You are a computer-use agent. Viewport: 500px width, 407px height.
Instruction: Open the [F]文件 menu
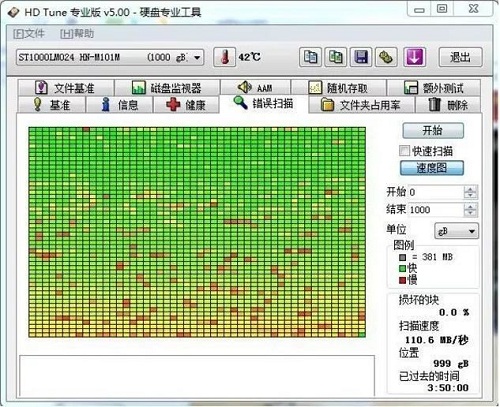point(29,33)
